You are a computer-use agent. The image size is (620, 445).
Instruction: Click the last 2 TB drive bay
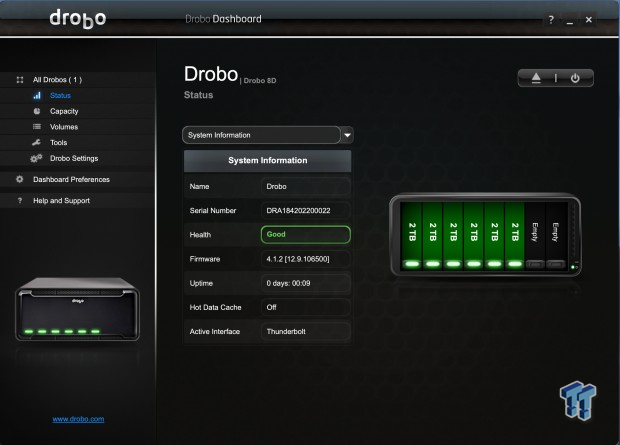click(x=514, y=237)
